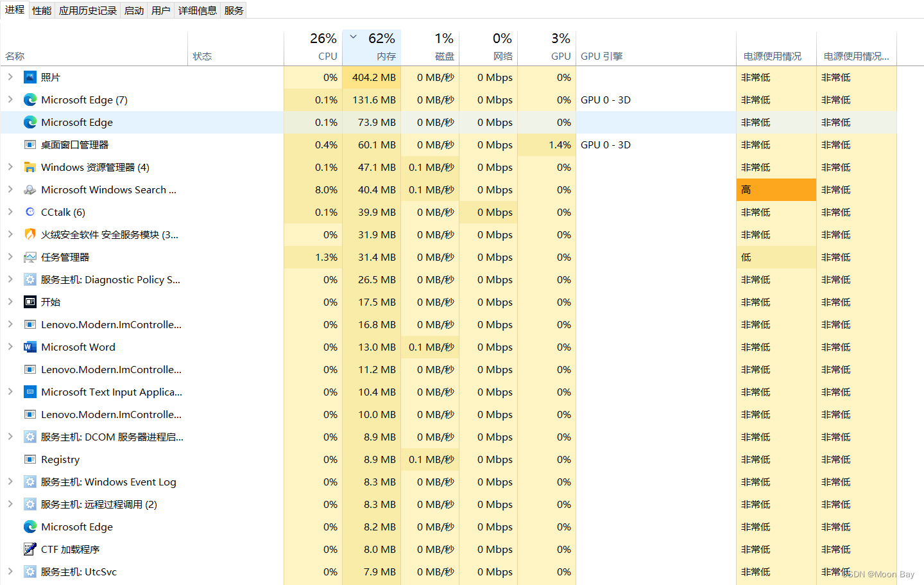Screen dimensions: 924x585
Task: Sort by the 状态 column header
Action: tap(235, 48)
